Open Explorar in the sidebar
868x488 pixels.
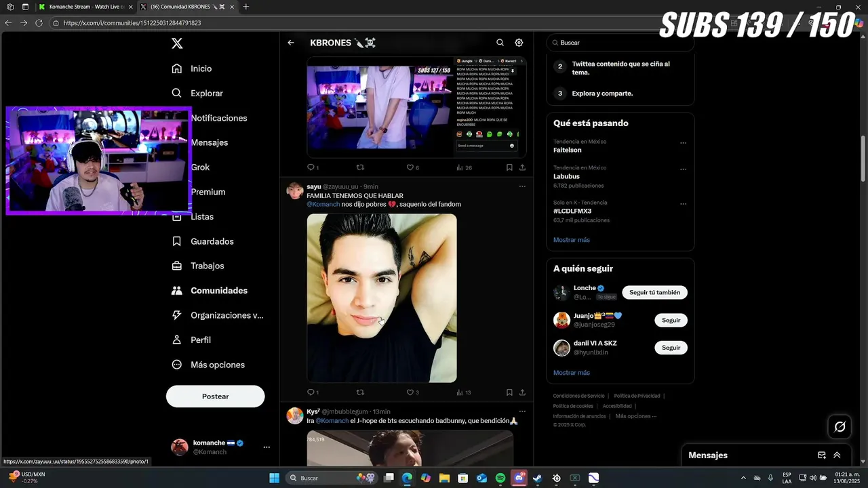[206, 93]
